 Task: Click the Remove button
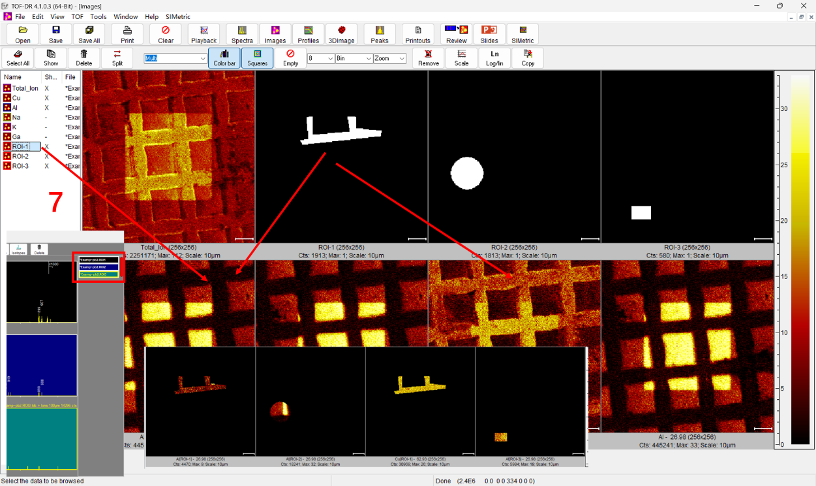coord(428,57)
